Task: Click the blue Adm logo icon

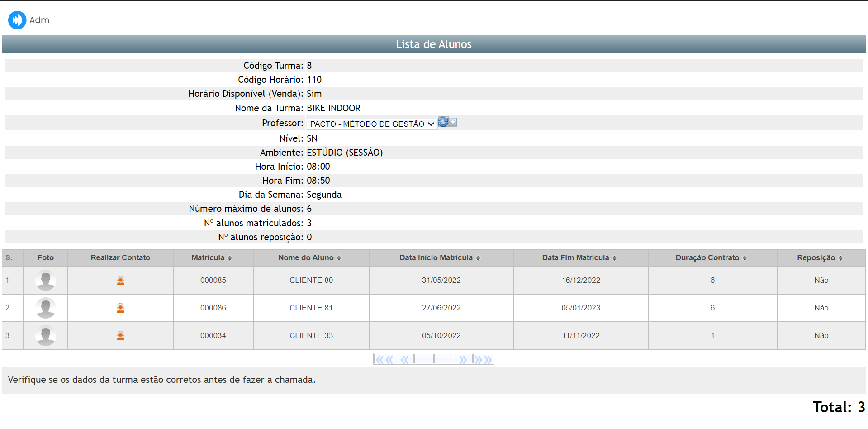Action: (17, 20)
